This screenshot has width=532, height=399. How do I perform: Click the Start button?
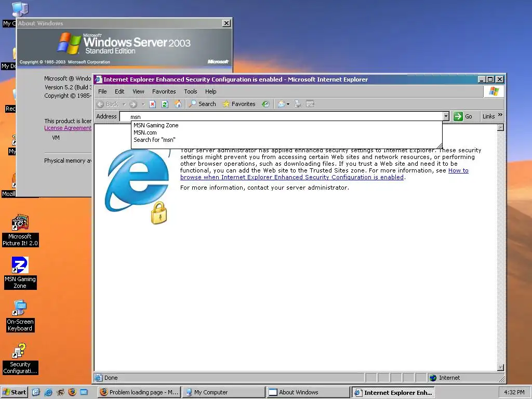tap(14, 392)
